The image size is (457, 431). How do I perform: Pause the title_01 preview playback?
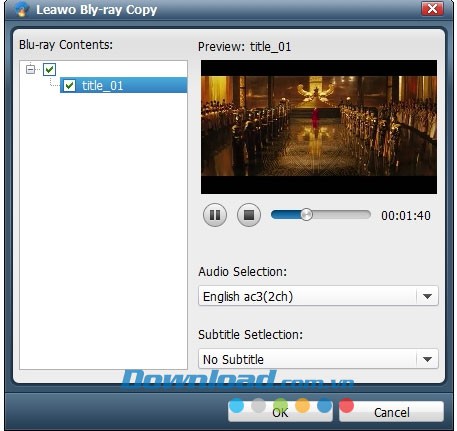coord(215,215)
